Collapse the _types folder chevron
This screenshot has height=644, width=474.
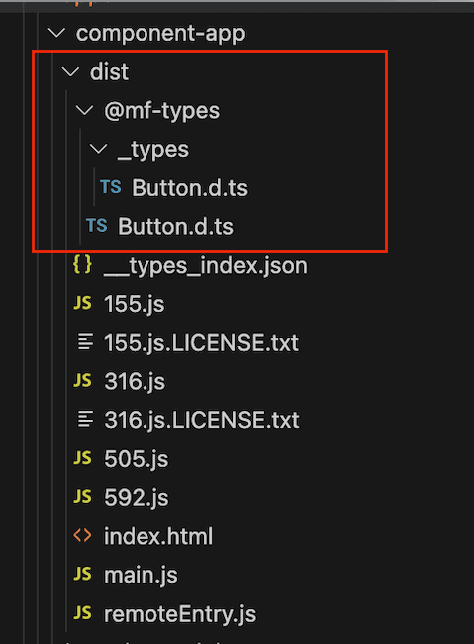pos(99,149)
